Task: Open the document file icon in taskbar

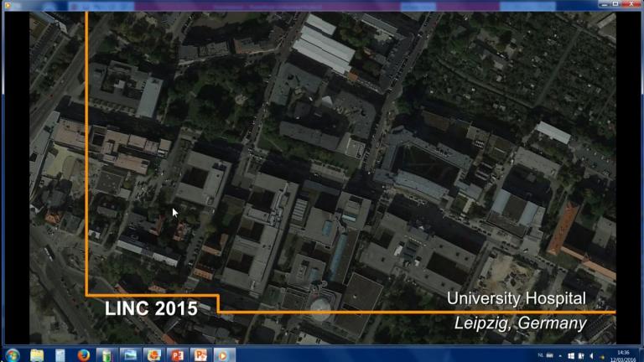Action: point(60,355)
